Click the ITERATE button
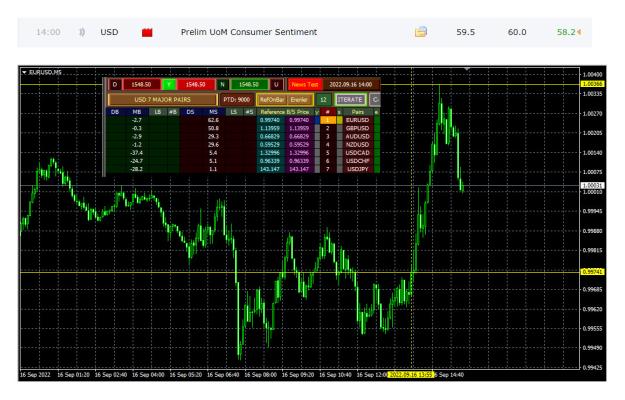Image resolution: width=625 pixels, height=400 pixels. click(x=350, y=100)
